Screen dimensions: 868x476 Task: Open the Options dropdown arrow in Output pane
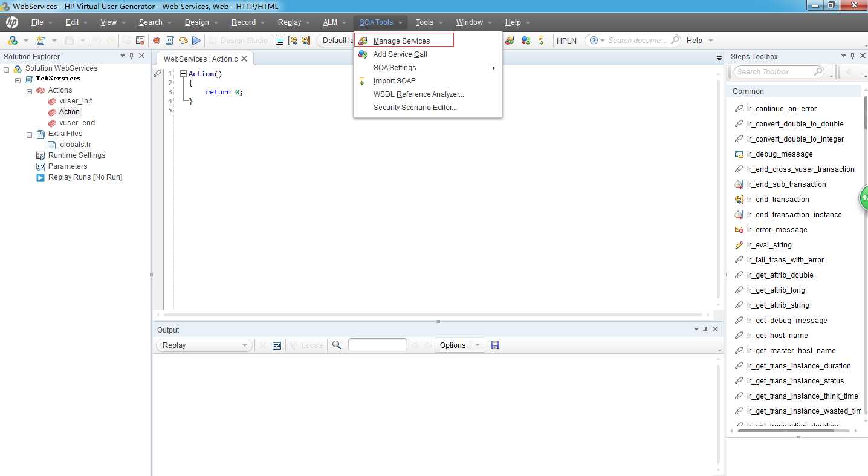pos(478,345)
